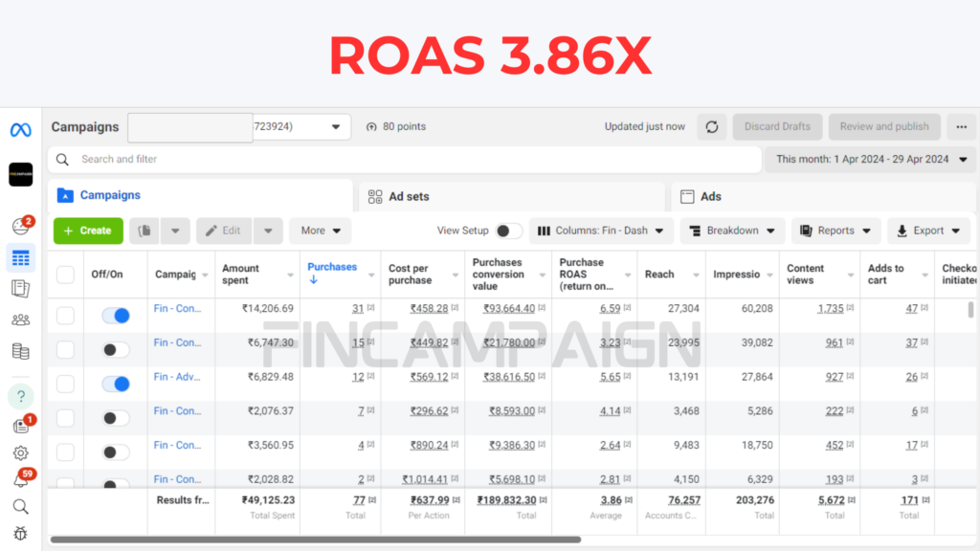The width and height of the screenshot is (980, 551).
Task: Open the settings gear in sidebar
Action: 21,452
